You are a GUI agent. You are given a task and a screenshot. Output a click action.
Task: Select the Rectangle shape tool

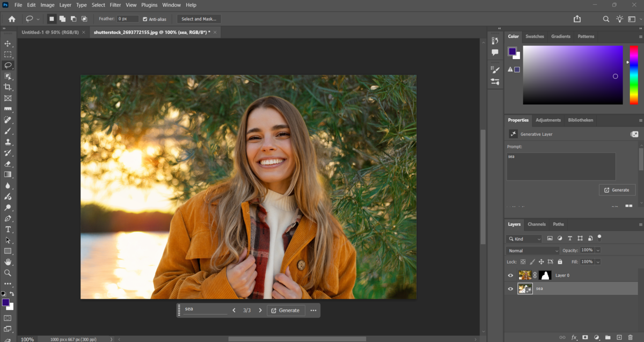(8, 251)
